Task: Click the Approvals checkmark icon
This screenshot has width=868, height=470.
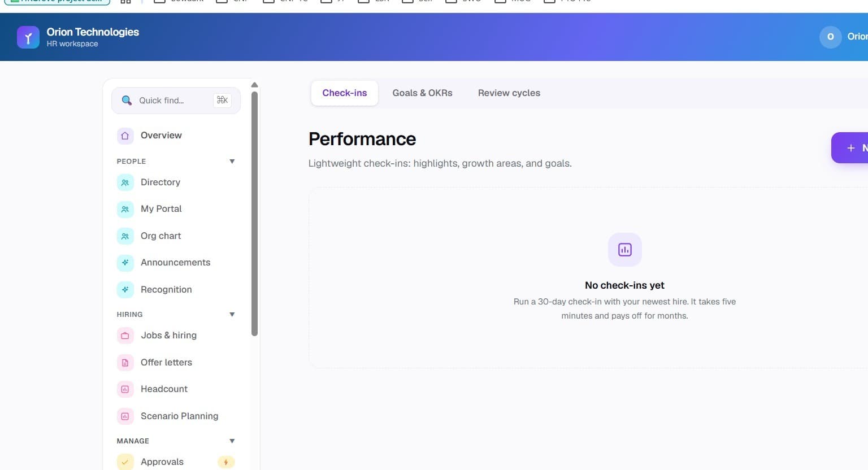Action: pos(125,462)
